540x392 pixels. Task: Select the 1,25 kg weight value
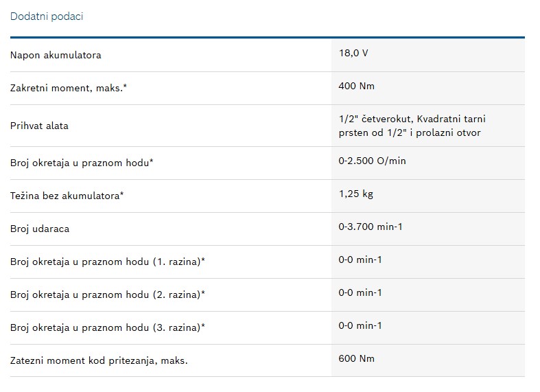(x=355, y=194)
